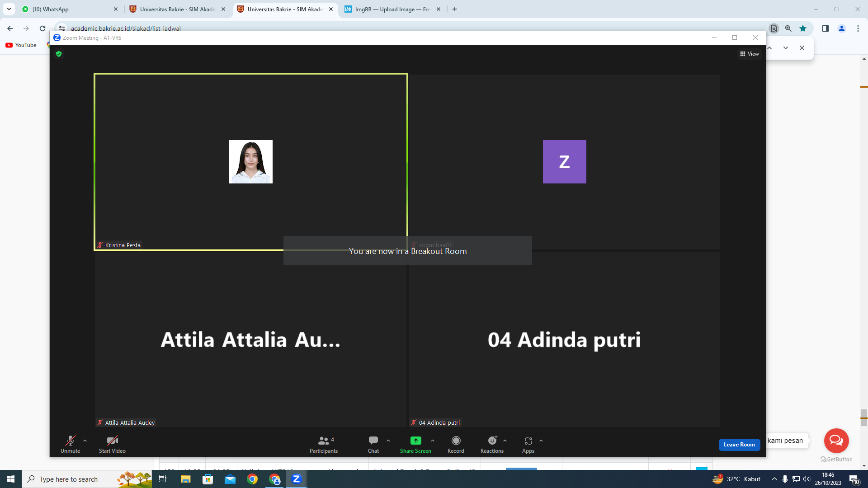Expand audio options arrow next to Unmute
The height and width of the screenshot is (488, 868).
coord(85,441)
